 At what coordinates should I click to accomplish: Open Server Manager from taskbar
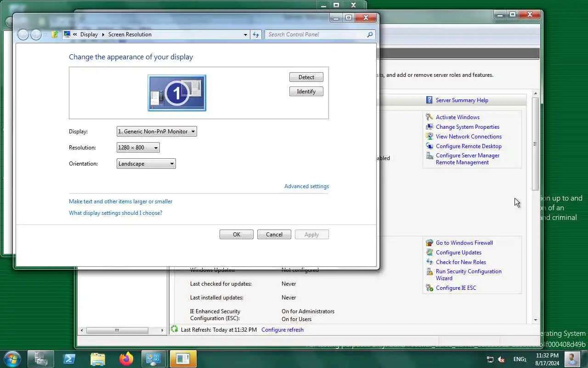41,359
